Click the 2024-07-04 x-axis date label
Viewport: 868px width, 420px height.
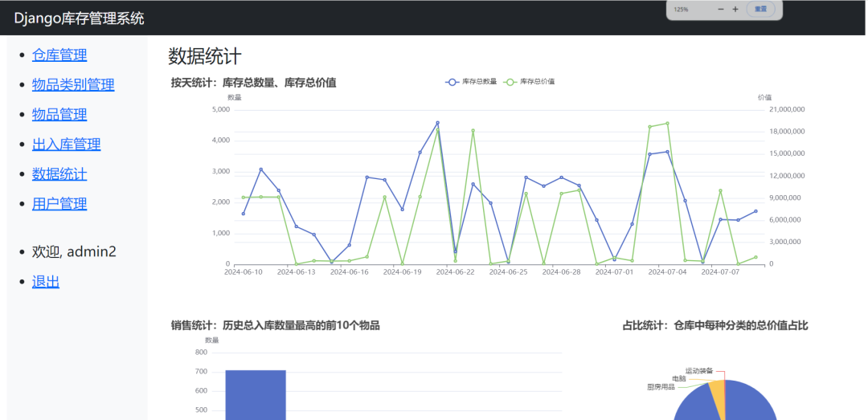(668, 272)
